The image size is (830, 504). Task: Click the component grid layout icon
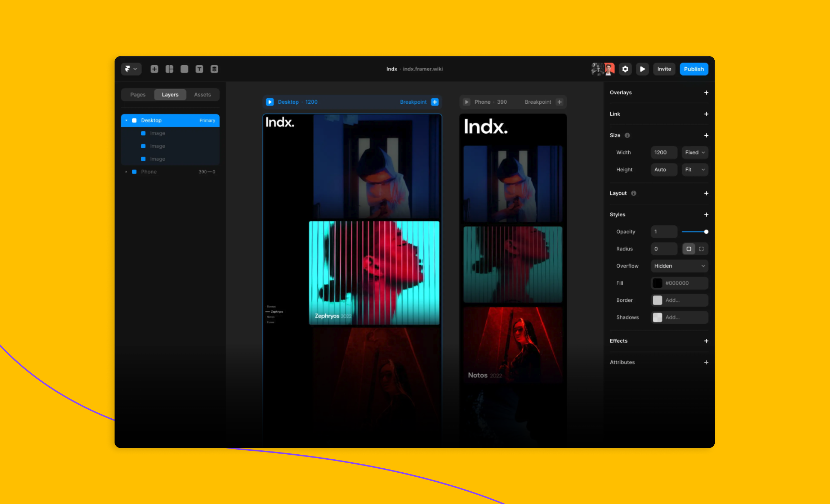[171, 69]
